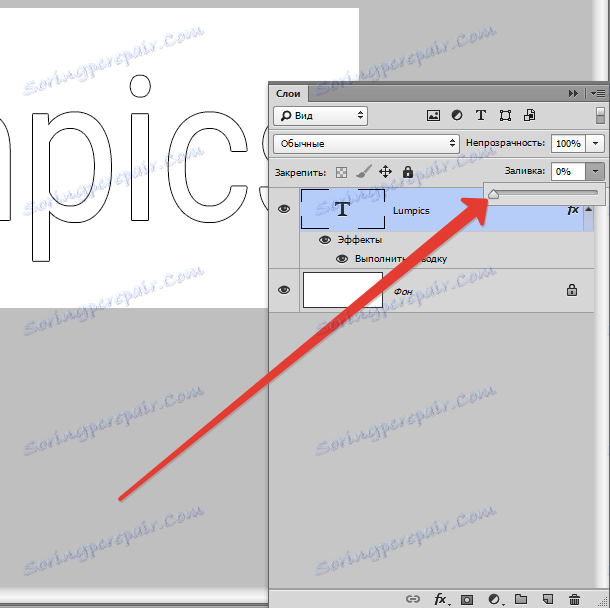
Task: Create a new layer group folder
Action: [x=521, y=599]
